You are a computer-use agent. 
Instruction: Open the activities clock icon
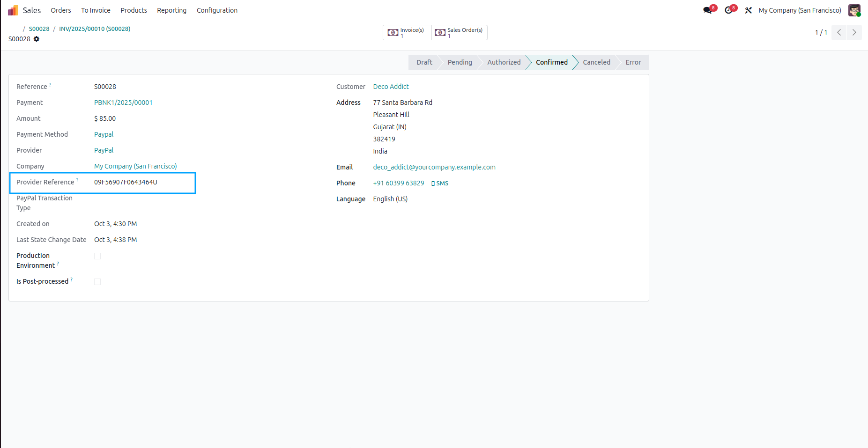pyautogui.click(x=729, y=10)
